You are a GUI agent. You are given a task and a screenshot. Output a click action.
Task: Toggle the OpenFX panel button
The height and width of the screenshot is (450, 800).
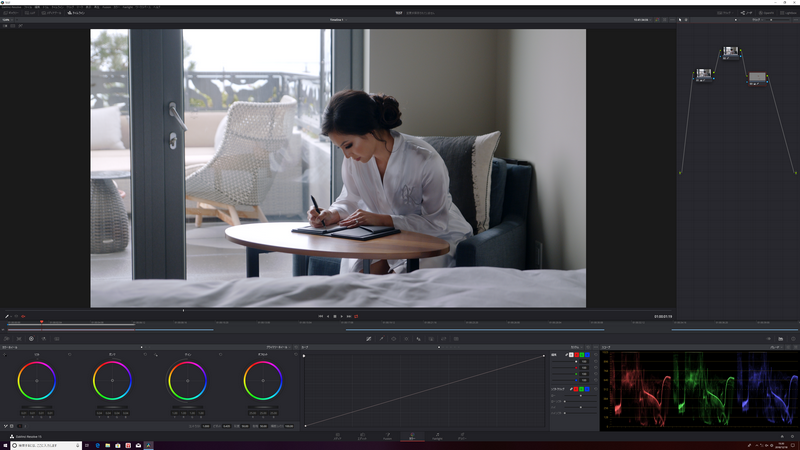click(766, 13)
